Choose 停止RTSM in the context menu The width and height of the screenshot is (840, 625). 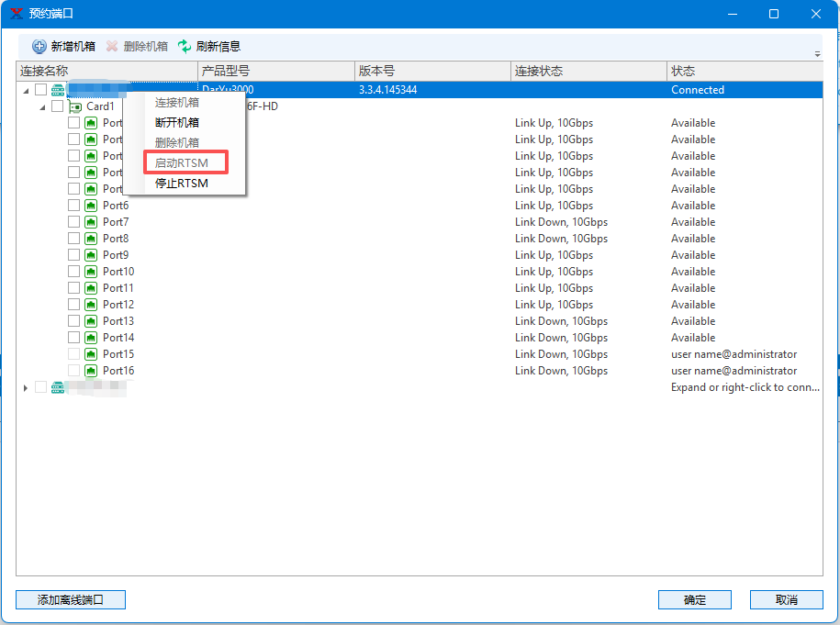click(x=182, y=184)
